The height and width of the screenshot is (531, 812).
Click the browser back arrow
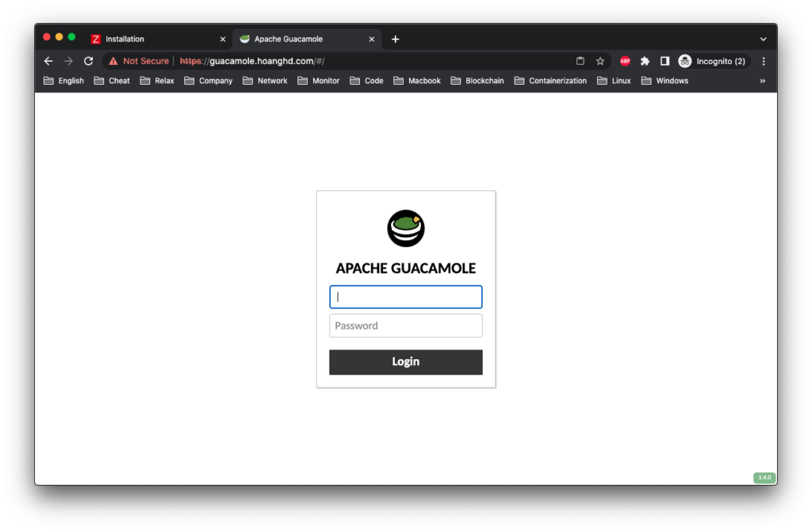[48, 61]
